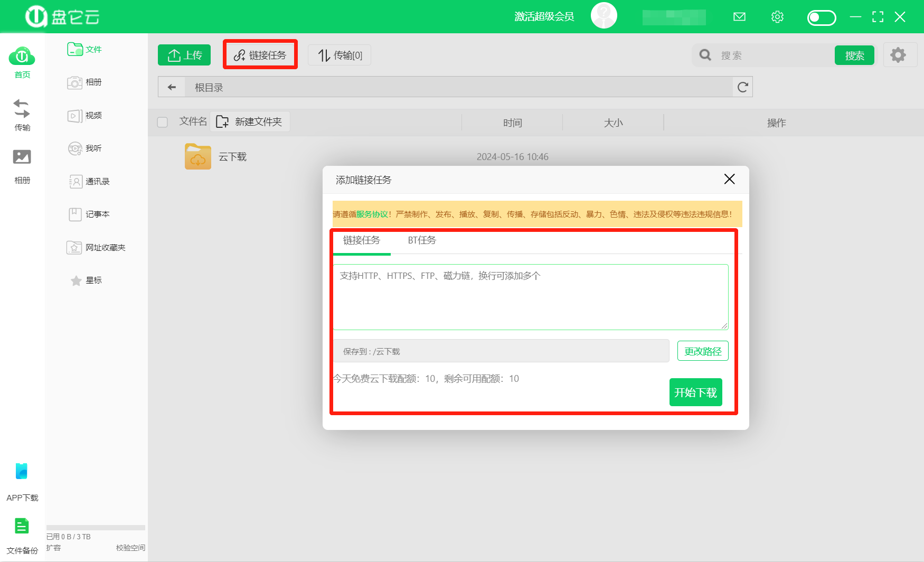Open the 服务协议 link in warning banner
Screen dimensions: 924x562
[372, 214]
